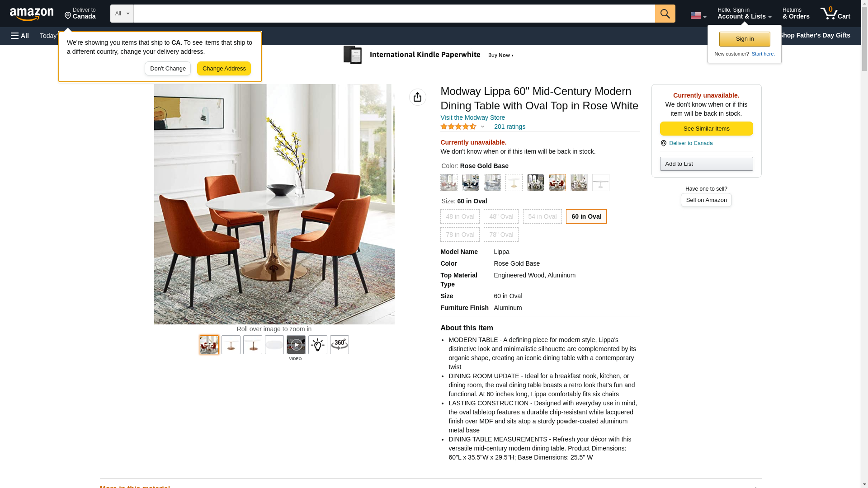Image resolution: width=868 pixels, height=488 pixels.
Task: Play the product video thumbnail
Action: (296, 345)
